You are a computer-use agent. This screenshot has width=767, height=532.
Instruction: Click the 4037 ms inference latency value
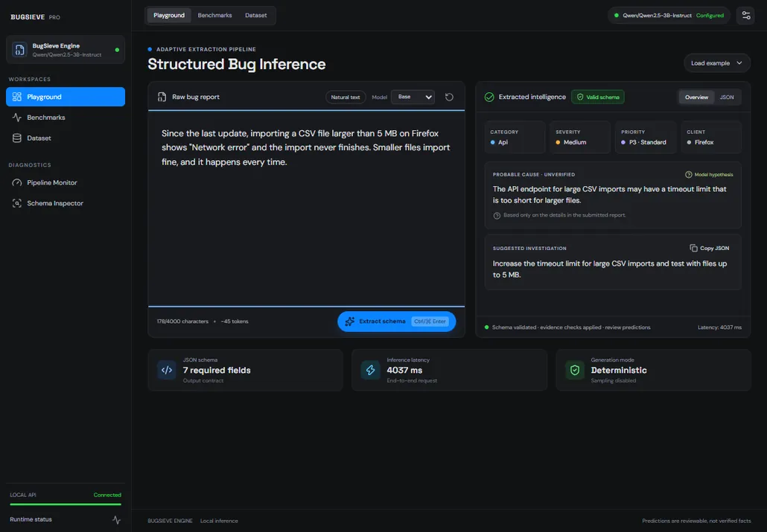point(404,370)
